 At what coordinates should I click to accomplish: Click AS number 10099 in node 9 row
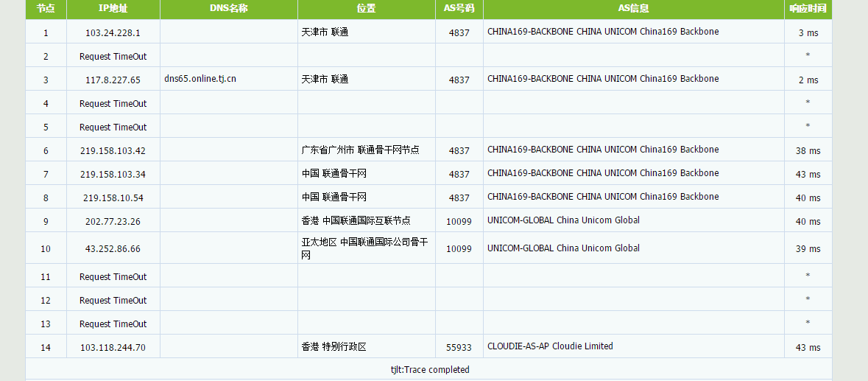459,221
